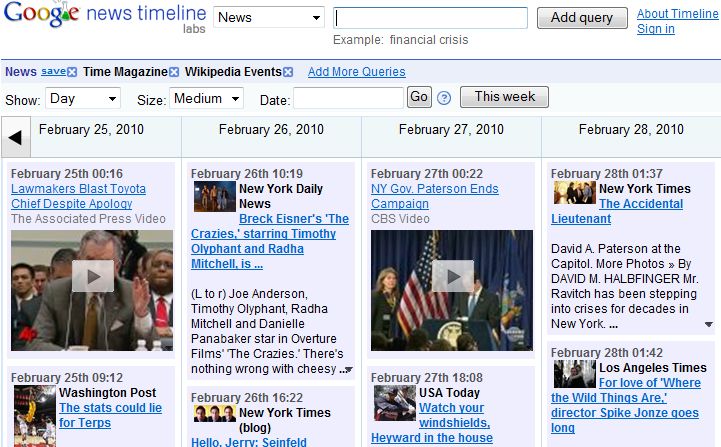Image resolution: width=721 pixels, height=447 pixels.
Task: Click the Sign in link
Action: pyautogui.click(x=656, y=29)
